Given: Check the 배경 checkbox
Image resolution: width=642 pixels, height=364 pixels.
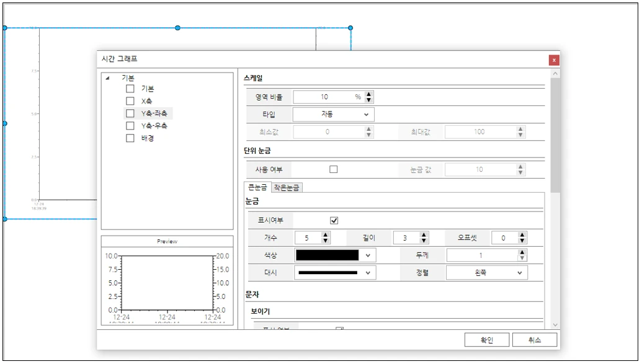Looking at the screenshot, I should 130,138.
